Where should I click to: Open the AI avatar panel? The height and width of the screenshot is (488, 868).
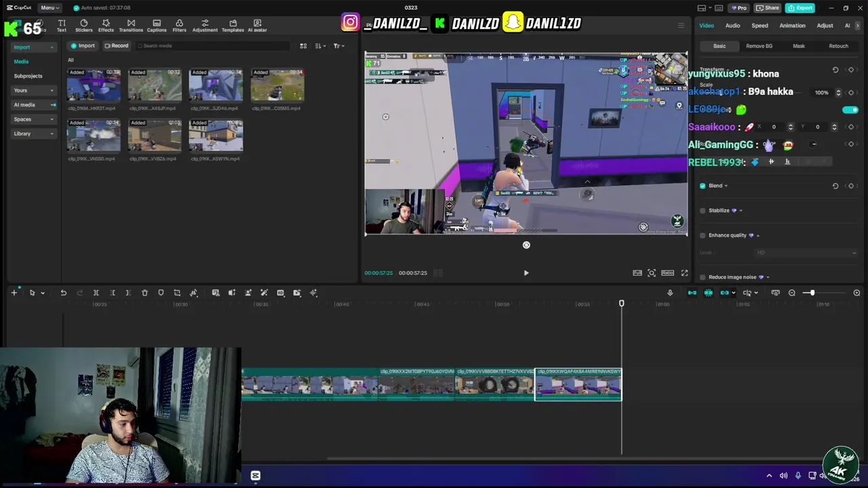tap(257, 26)
